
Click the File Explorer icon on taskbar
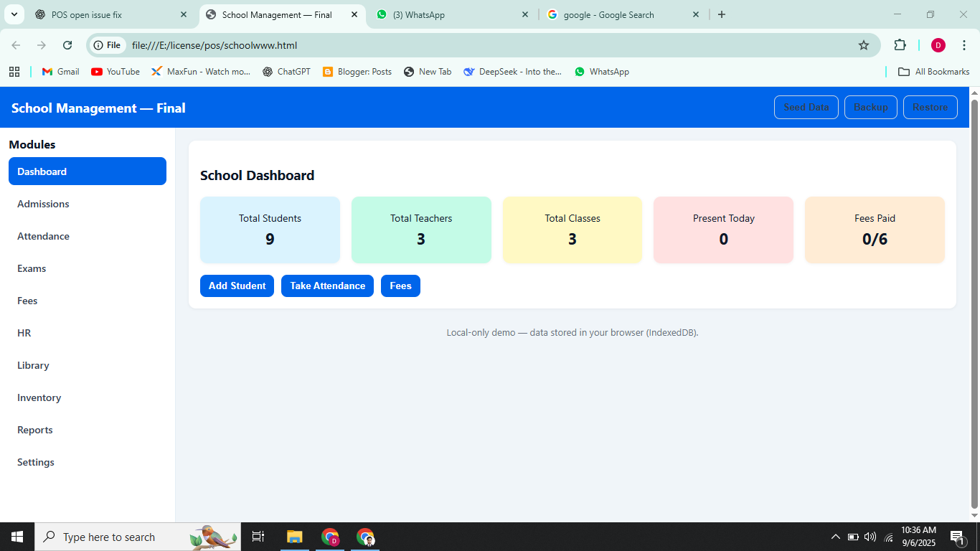coord(294,537)
